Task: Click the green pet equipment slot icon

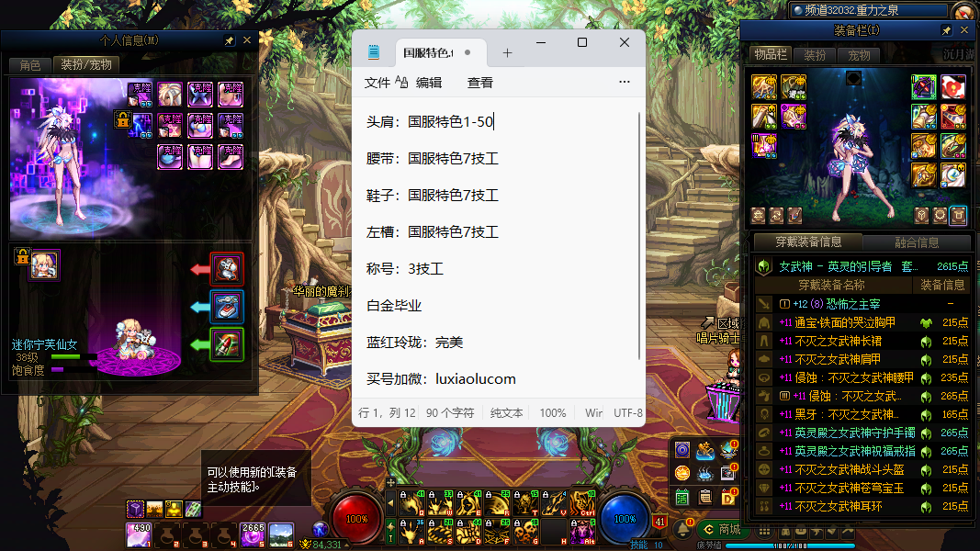Action: [227, 344]
